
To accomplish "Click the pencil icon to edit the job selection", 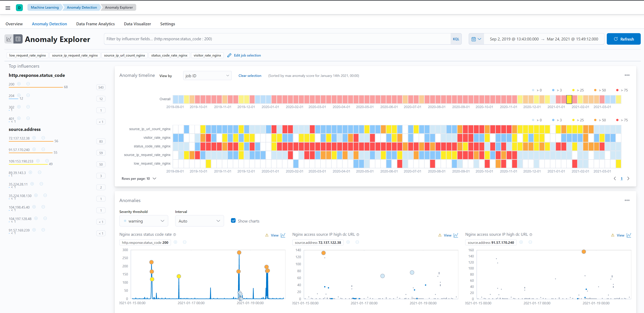I will (229, 55).
